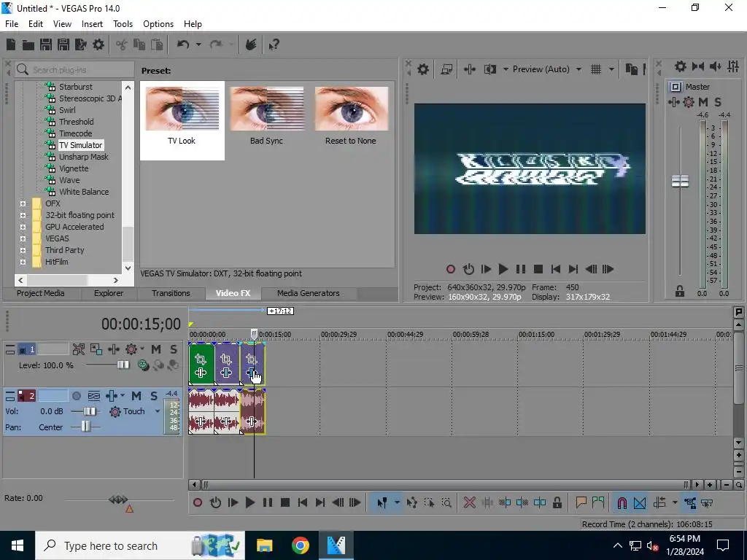Switch to Transitions tab

coord(171,293)
